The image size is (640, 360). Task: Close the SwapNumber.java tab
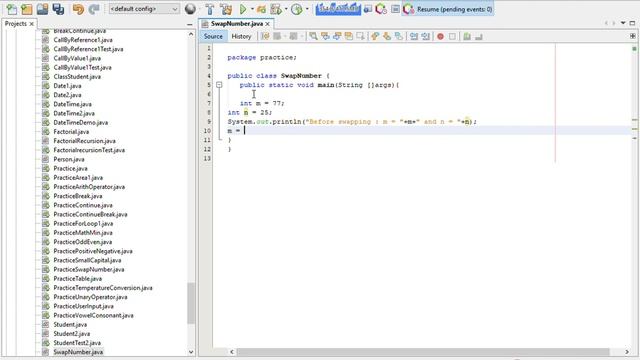tap(268, 24)
